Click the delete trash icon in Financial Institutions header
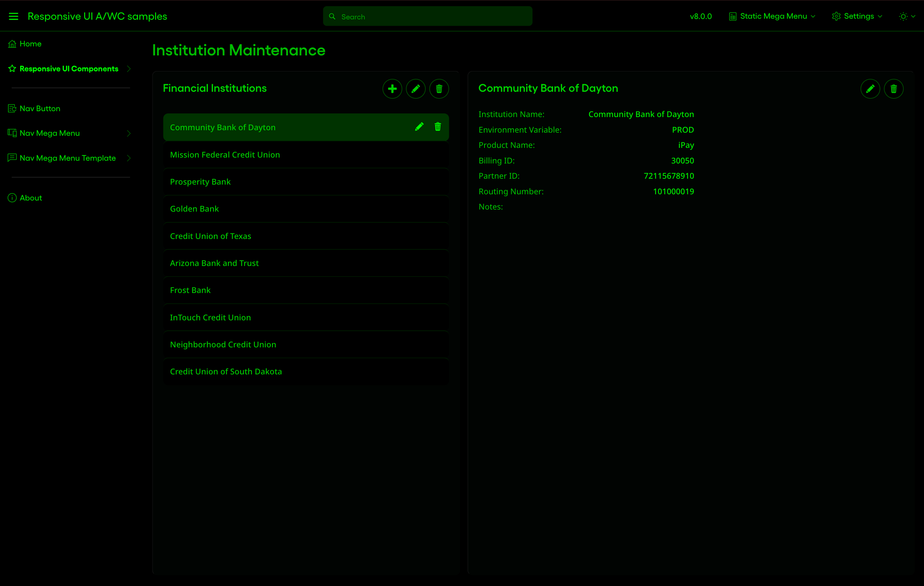Viewport: 924px width, 586px height. 439,88
